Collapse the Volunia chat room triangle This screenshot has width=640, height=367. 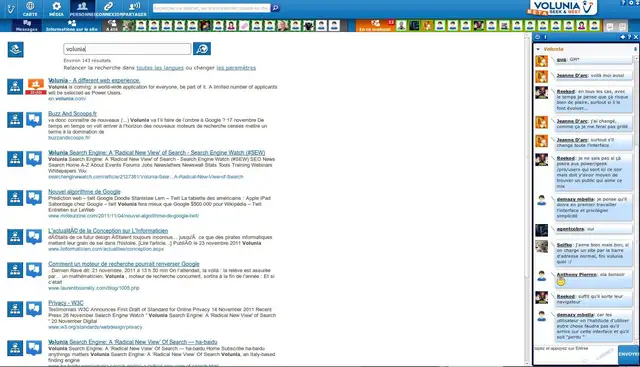click(538, 49)
